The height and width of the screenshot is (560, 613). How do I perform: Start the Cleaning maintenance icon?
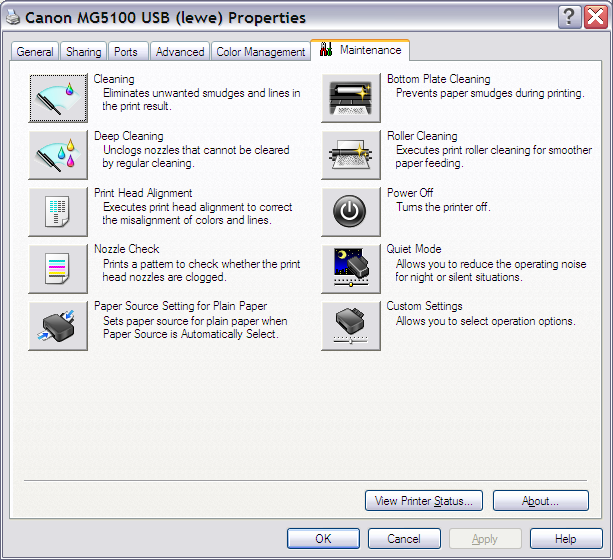coord(58,98)
